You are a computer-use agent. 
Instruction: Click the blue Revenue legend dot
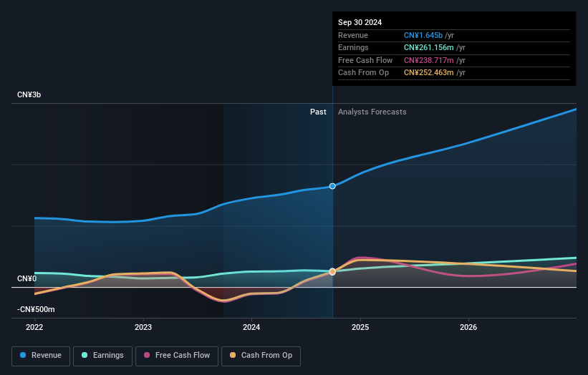23,355
